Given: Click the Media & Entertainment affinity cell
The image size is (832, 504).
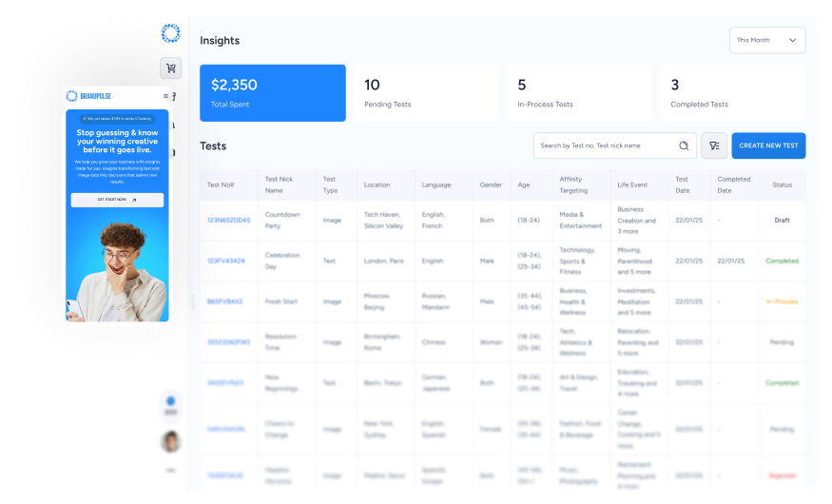Looking at the screenshot, I should (580, 221).
